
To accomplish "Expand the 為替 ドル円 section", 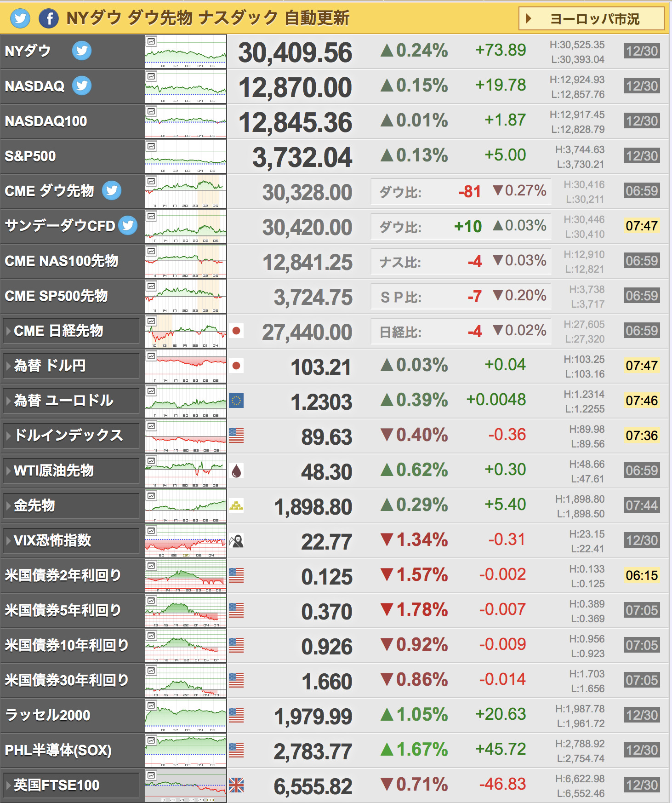I will point(71,366).
